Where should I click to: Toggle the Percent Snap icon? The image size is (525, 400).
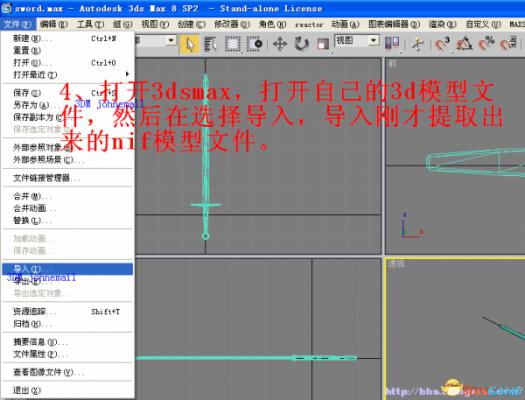pos(486,44)
